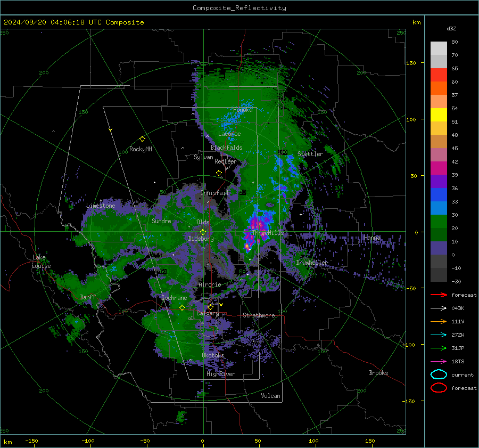Click the orange 111V arrow in the legend
This screenshot has width=479, height=448.
coord(439,321)
